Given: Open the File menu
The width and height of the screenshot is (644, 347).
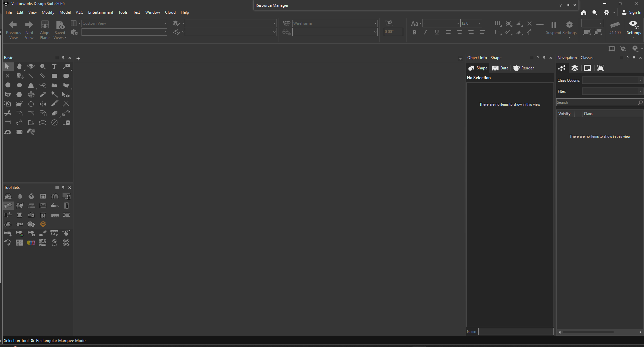Looking at the screenshot, I should pos(9,12).
